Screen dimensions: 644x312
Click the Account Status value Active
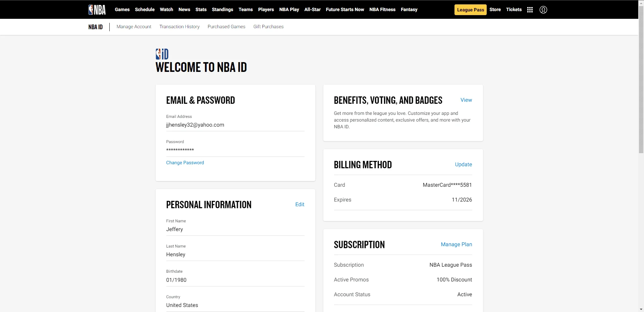(465, 295)
